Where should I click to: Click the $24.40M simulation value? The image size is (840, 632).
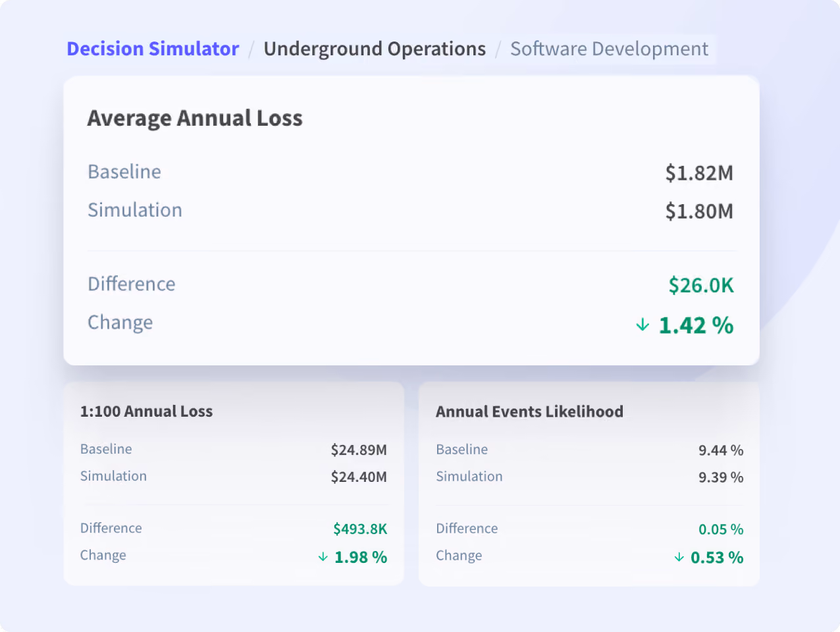(x=359, y=477)
